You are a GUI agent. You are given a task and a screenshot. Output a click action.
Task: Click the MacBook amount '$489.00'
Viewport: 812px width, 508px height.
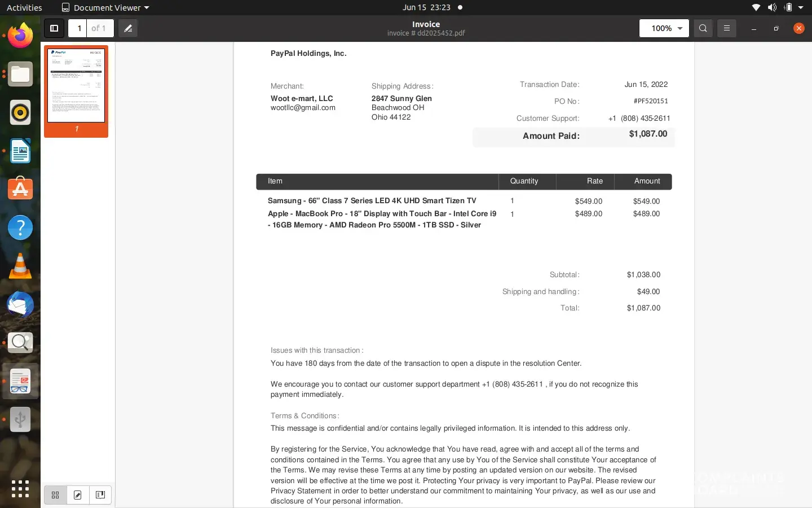pos(646,214)
